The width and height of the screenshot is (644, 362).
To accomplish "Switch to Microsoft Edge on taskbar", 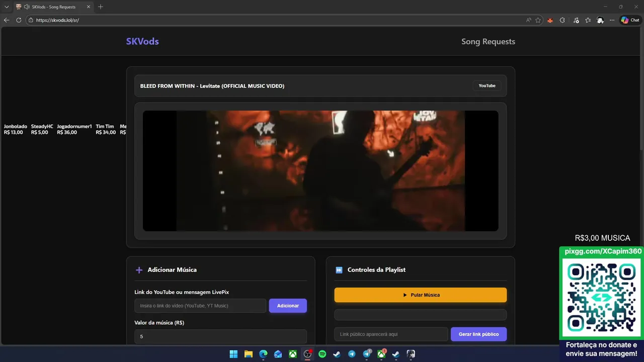I will [263, 354].
